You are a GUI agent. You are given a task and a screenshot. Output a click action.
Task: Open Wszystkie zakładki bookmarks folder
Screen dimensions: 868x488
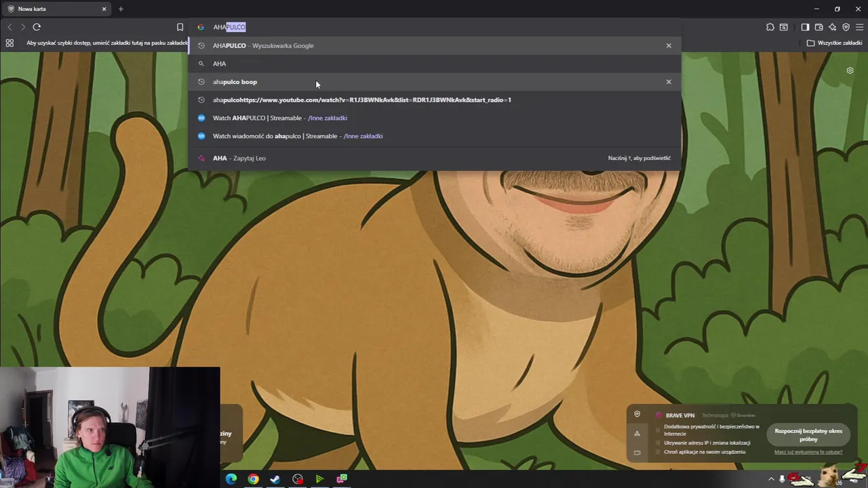(x=835, y=43)
